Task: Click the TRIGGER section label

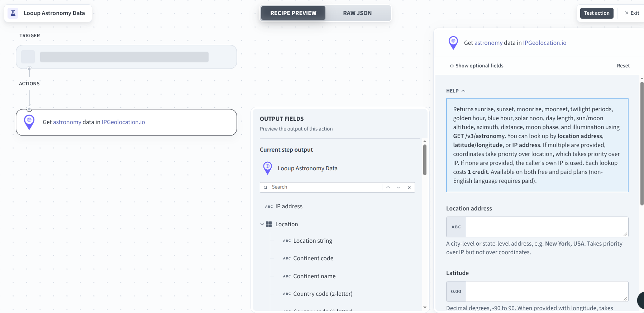Action: pos(30,36)
